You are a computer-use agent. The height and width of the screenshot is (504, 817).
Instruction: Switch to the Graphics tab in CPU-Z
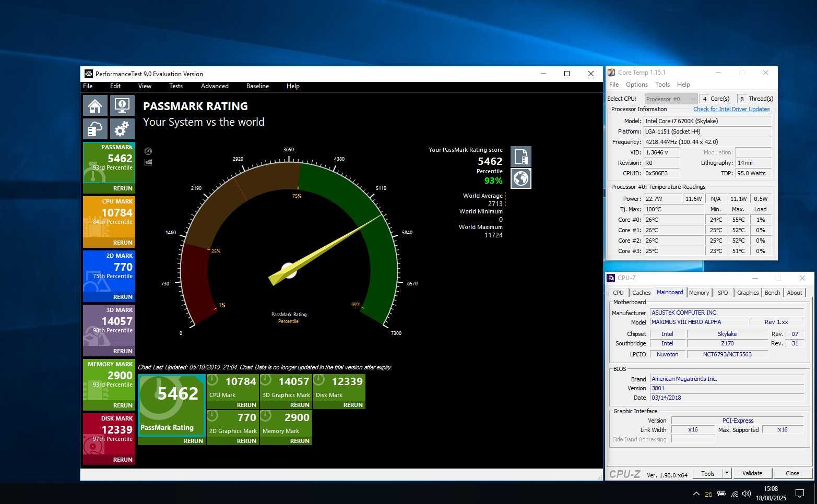point(748,293)
